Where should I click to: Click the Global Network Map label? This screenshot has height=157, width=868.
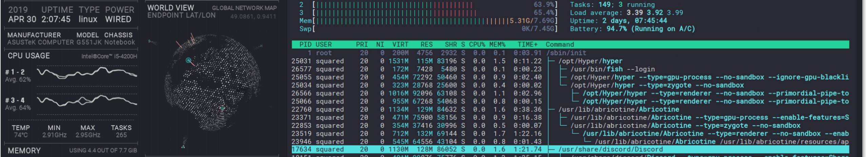coord(244,8)
